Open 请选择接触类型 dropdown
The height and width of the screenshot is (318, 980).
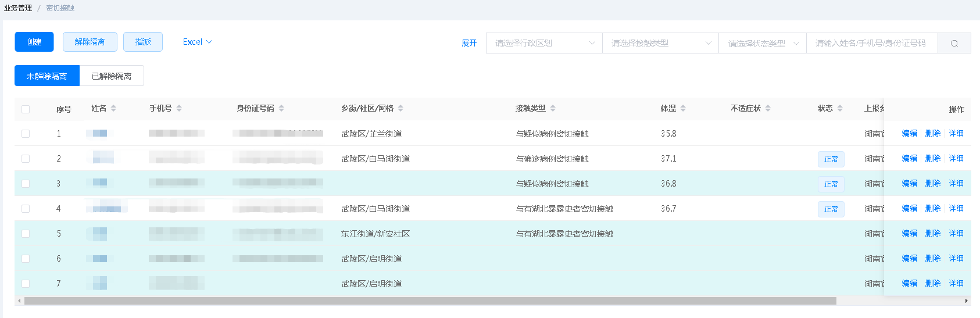tap(661, 43)
